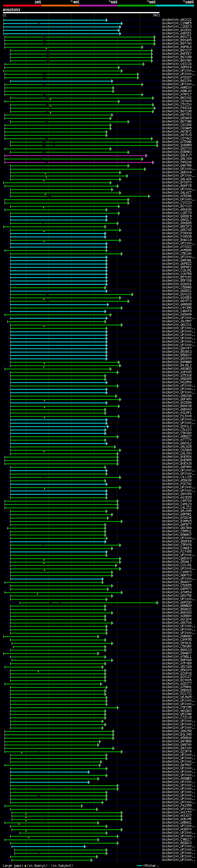197x868 pixels.
Task: Click the white AV625353 query sequence bar
Action: coord(81,13)
